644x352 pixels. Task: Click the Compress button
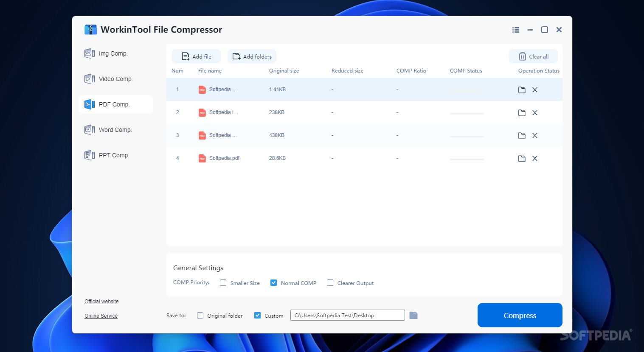520,315
